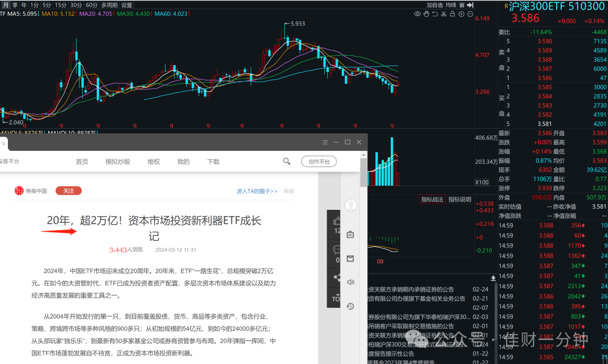The width and height of the screenshot is (608, 364).
Task: Click the 券商中国 author avatar icon
Action: [19, 191]
